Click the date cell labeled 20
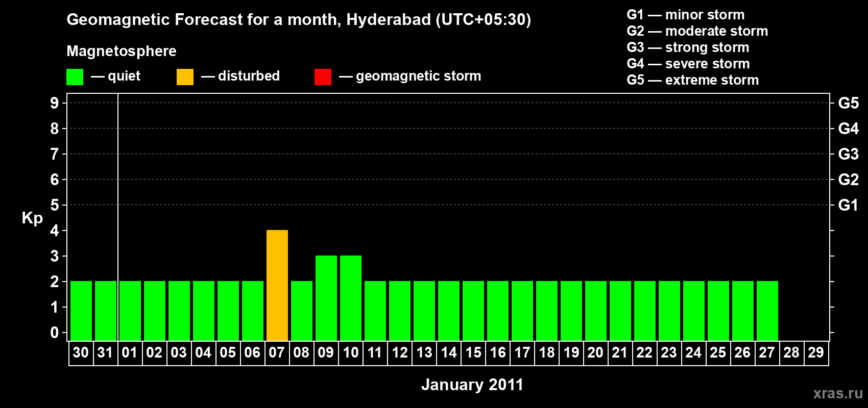 (595, 353)
